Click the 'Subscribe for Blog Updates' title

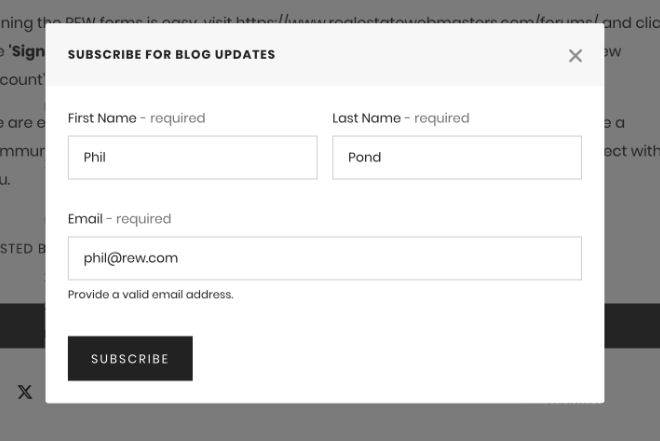click(171, 55)
